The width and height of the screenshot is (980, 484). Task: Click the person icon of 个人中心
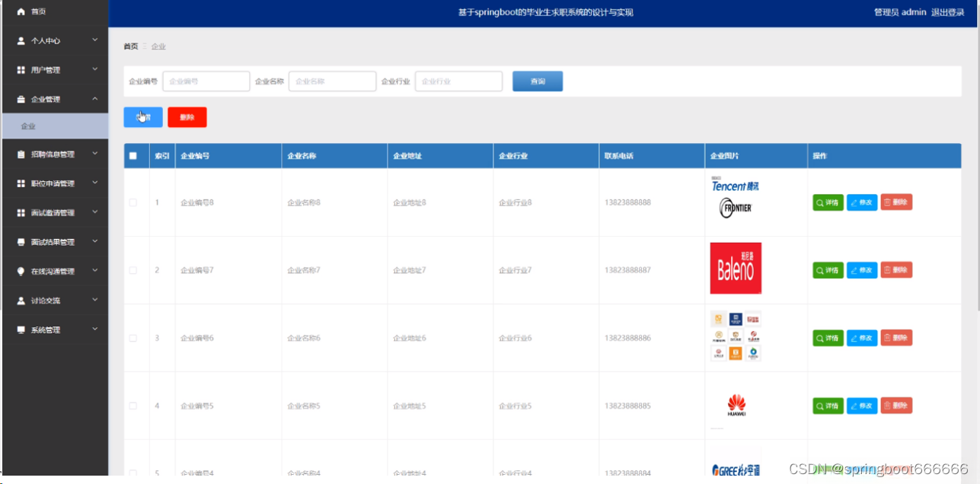[x=21, y=40]
